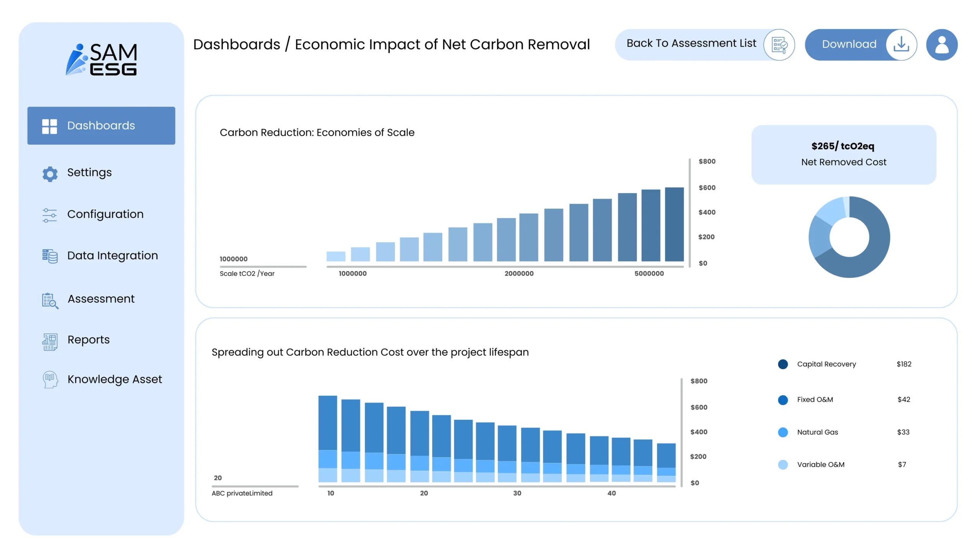Click the Reports document icon

coord(50,341)
